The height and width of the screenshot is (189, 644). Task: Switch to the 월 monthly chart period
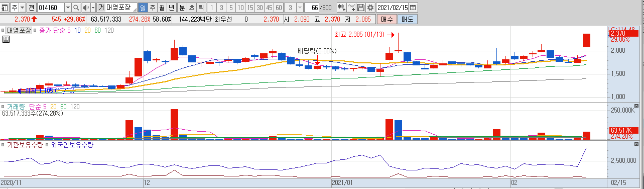pyautogui.click(x=162, y=8)
